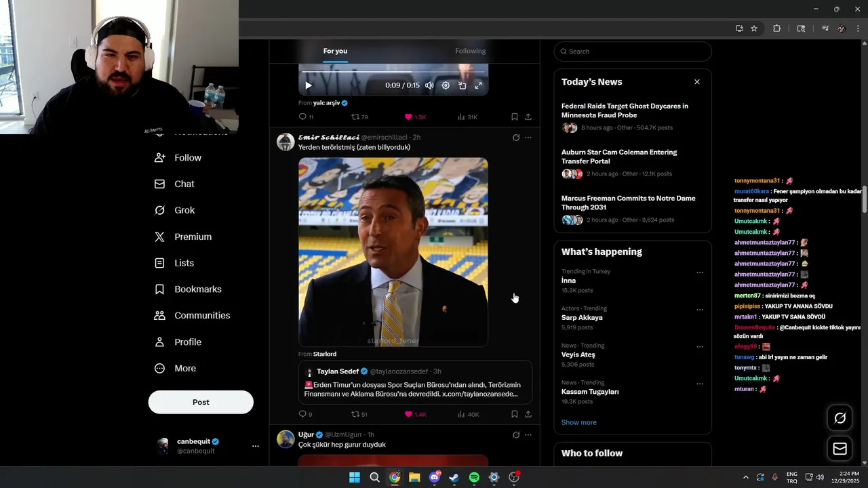Open Lists in the sidebar

tap(175, 263)
